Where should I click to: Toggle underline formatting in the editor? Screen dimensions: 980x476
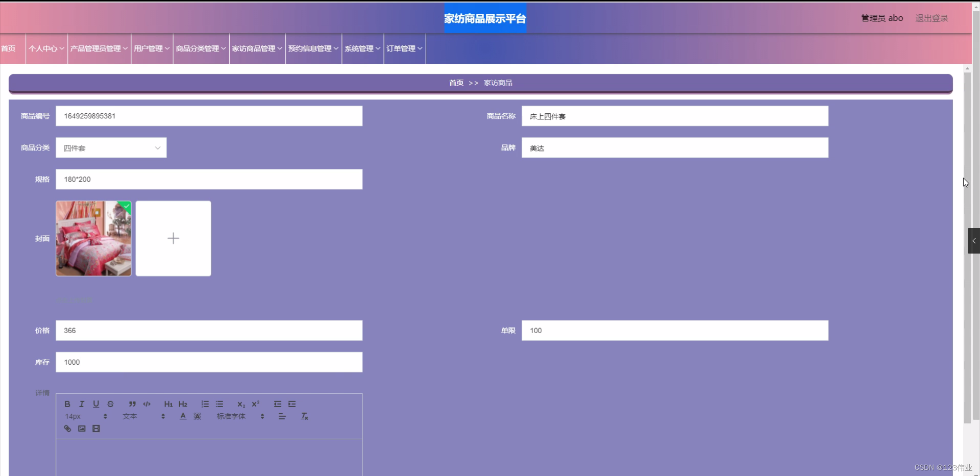[x=96, y=404]
